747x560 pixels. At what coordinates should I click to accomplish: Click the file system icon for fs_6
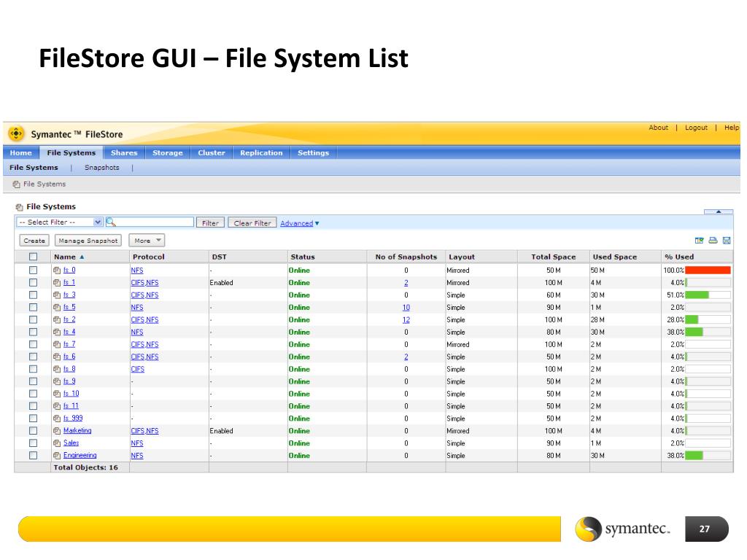[57, 357]
